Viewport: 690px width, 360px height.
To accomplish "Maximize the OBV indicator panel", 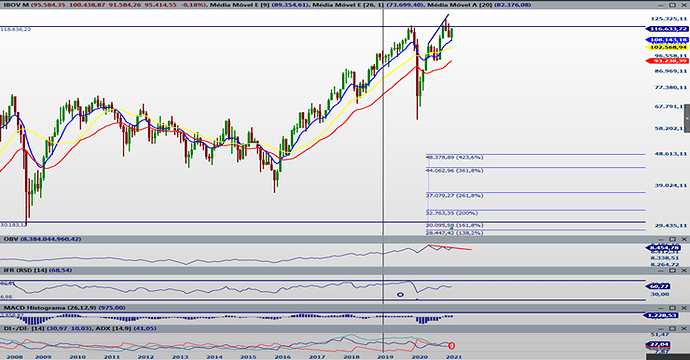I will 672,239.
